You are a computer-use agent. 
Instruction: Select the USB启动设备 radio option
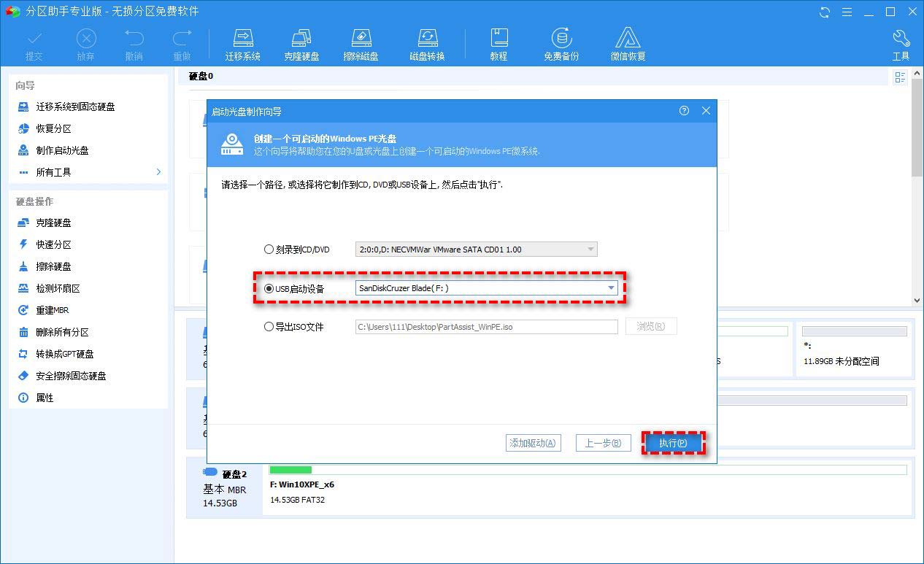tap(269, 288)
